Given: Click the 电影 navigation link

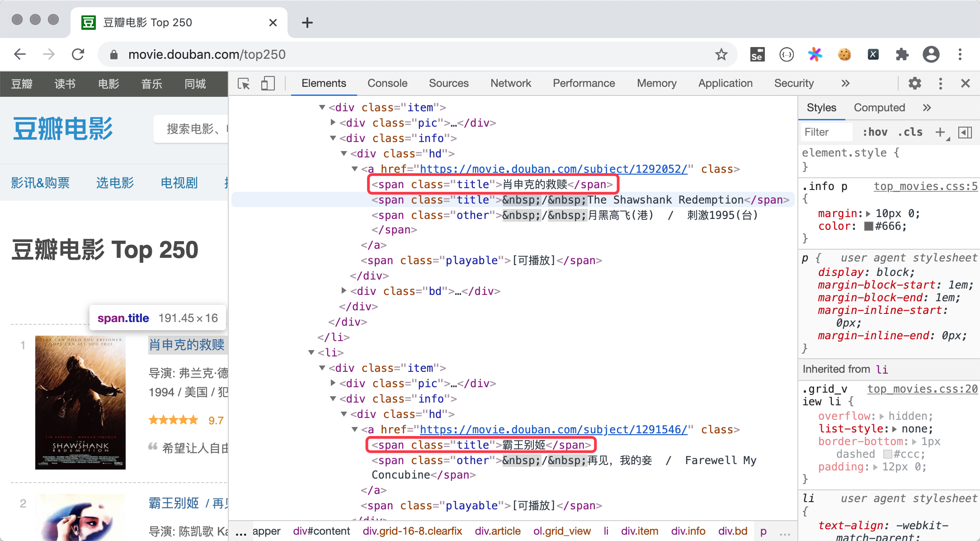Looking at the screenshot, I should (108, 83).
